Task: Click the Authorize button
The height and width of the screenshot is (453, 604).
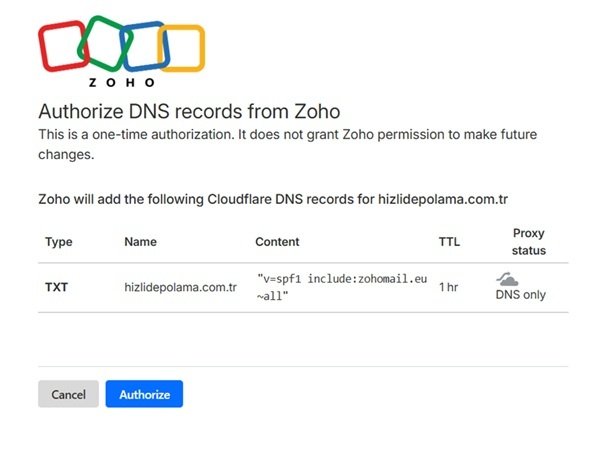Action: point(144,394)
